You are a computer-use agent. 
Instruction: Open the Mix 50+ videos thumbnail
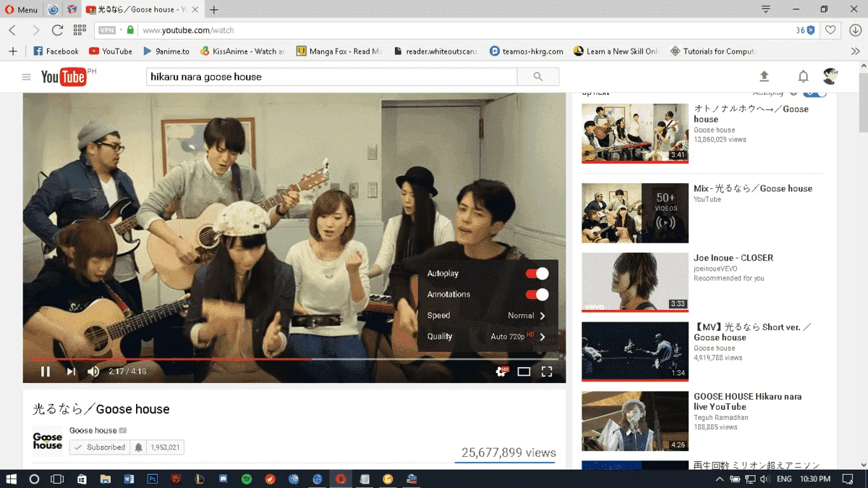click(635, 213)
